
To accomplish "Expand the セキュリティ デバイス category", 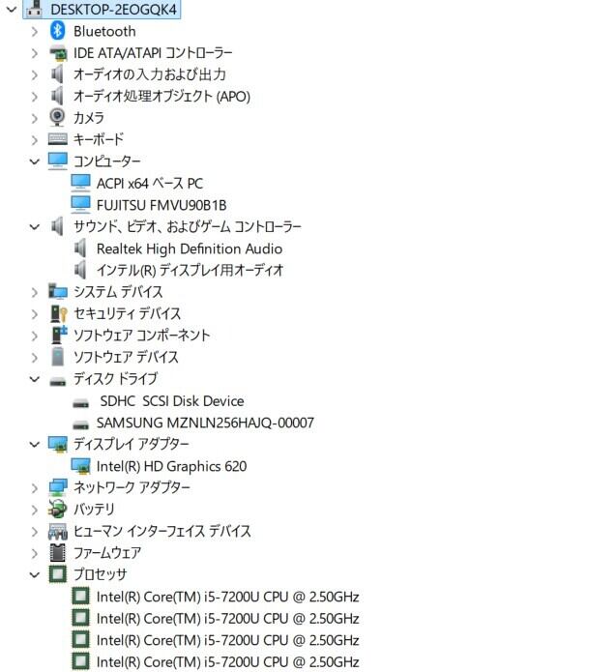I will click(35, 314).
